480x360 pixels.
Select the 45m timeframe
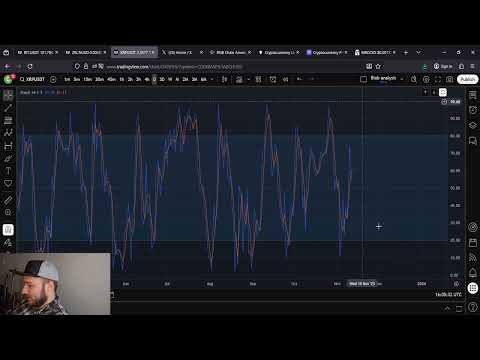111,79
